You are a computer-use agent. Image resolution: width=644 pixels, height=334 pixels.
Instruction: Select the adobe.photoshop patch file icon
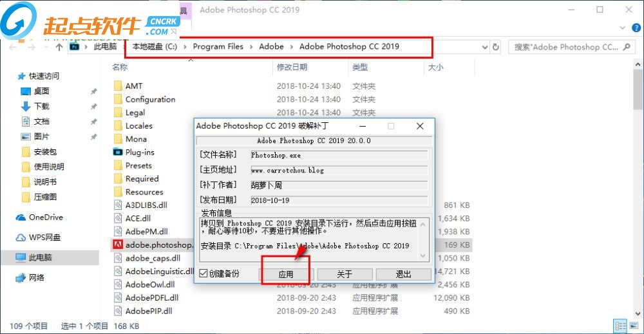(x=118, y=245)
